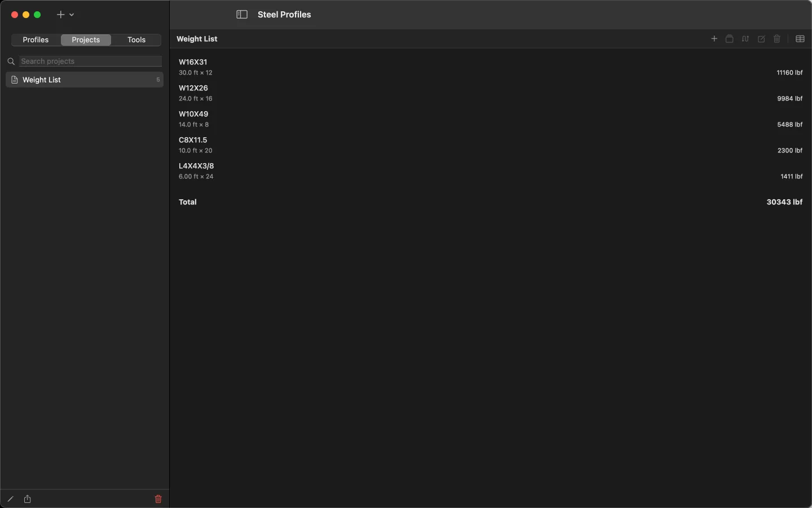812x508 pixels.
Task: Toggle the table view icon
Action: pyautogui.click(x=800, y=39)
